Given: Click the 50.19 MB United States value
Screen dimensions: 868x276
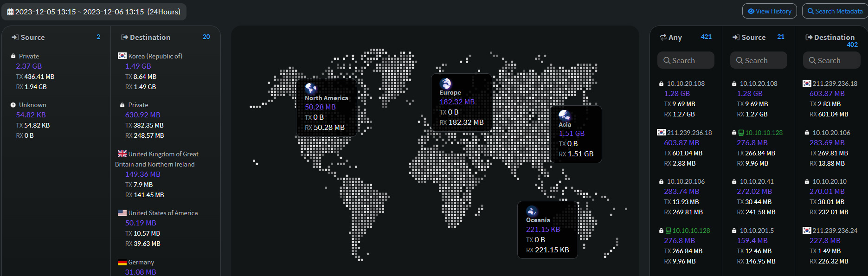Looking at the screenshot, I should 141,223.
